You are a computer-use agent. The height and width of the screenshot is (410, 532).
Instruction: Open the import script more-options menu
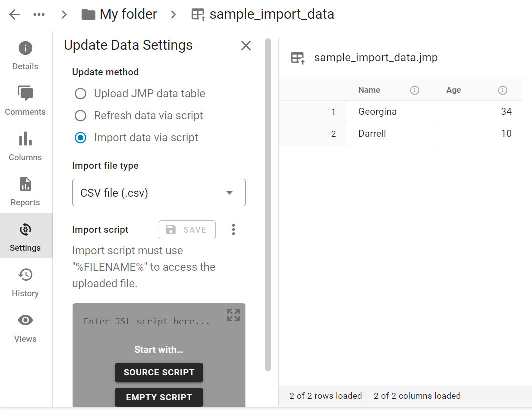point(233,230)
